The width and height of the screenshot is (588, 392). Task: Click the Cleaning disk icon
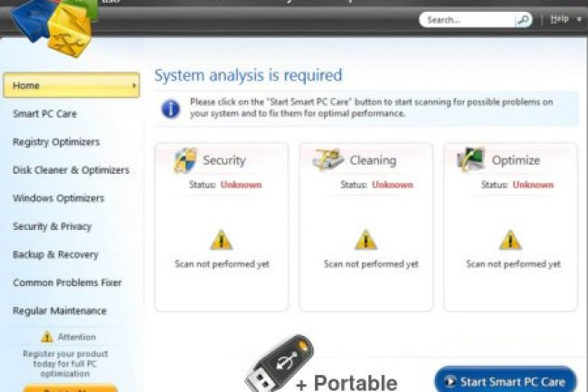[x=327, y=159]
